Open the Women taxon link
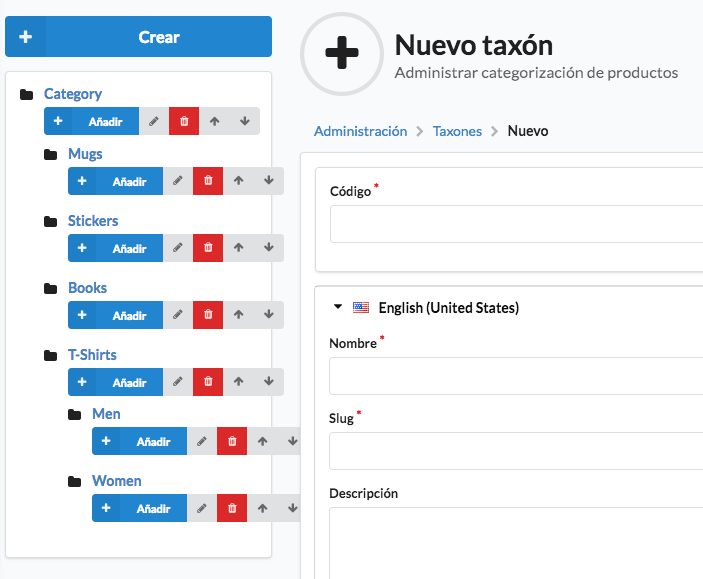Image resolution: width=703 pixels, height=579 pixels. [x=117, y=481]
